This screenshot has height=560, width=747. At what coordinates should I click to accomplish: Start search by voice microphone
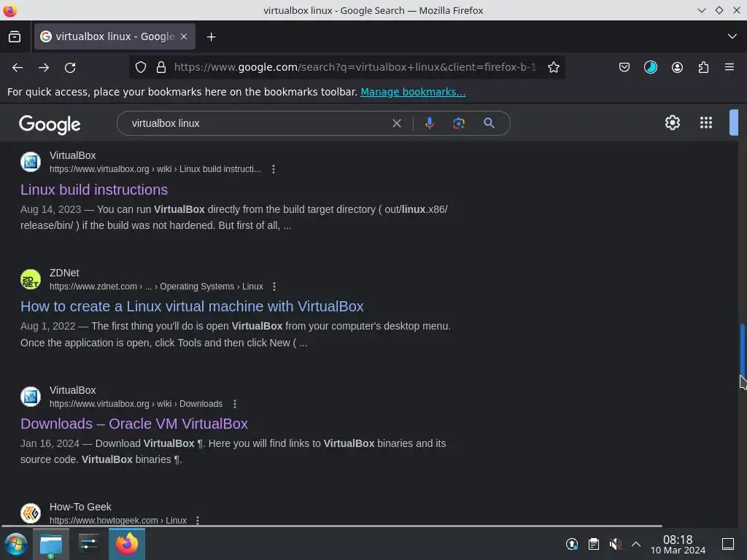click(429, 123)
